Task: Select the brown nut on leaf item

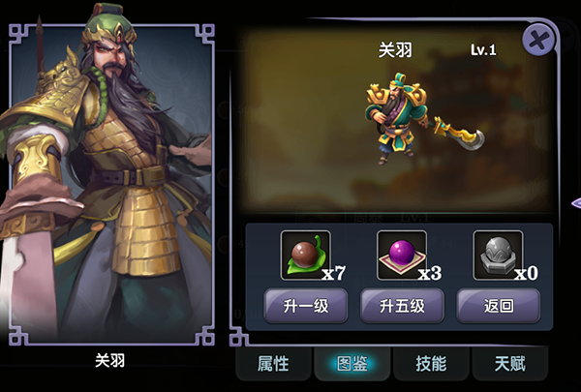Action: click(306, 256)
